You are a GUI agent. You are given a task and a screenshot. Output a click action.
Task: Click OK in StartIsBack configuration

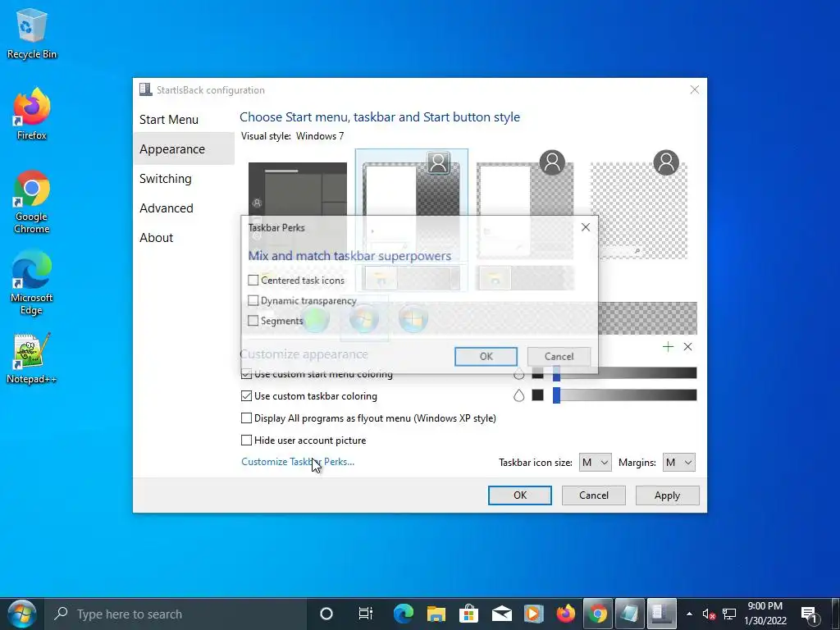[x=519, y=495]
